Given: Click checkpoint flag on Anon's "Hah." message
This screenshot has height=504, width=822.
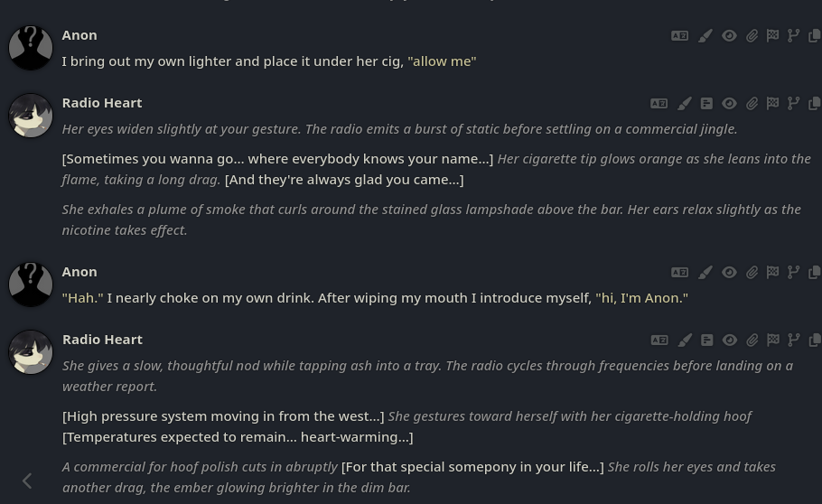Looking at the screenshot, I should tap(772, 273).
